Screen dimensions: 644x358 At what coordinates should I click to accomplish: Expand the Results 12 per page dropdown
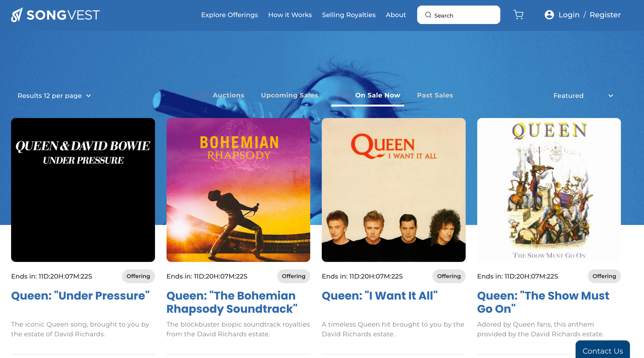54,96
